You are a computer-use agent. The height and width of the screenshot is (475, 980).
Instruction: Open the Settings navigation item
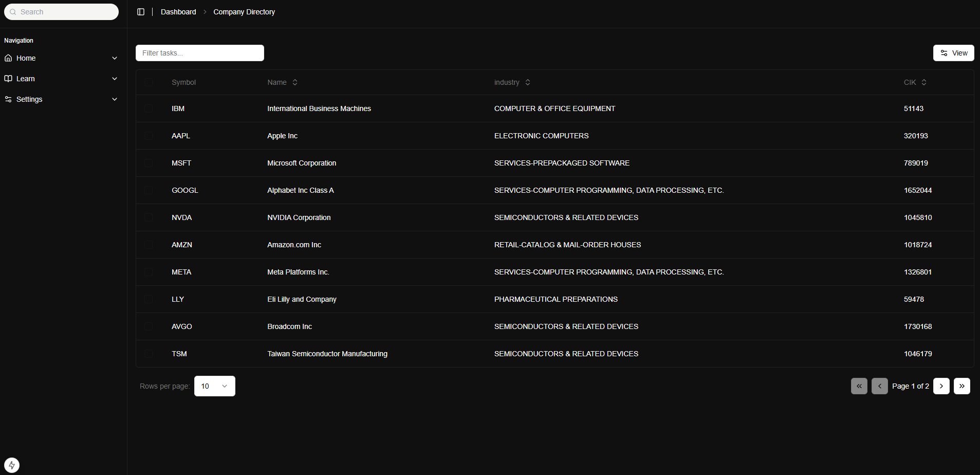[x=61, y=99]
